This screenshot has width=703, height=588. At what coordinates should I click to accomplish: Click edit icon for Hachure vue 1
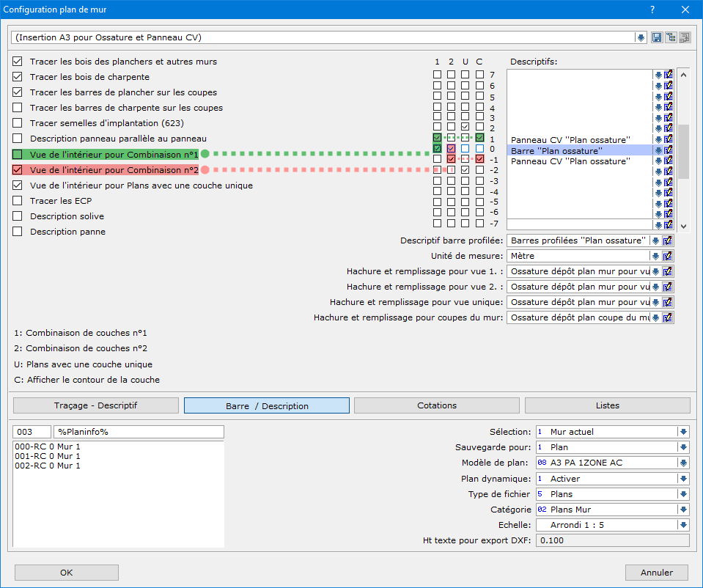[669, 271]
